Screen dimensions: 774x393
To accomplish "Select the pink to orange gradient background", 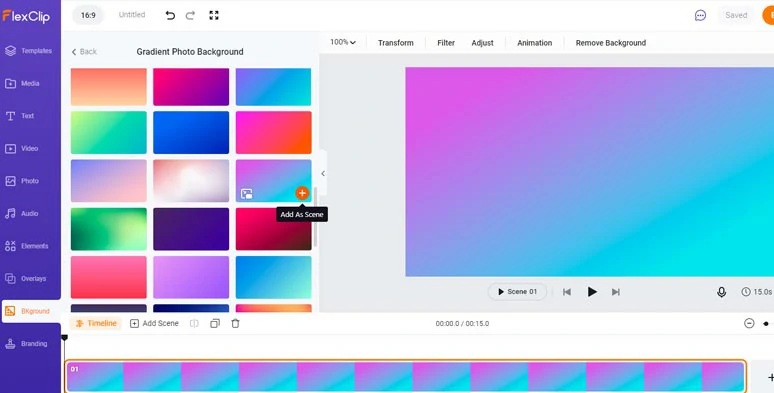I will [273, 132].
